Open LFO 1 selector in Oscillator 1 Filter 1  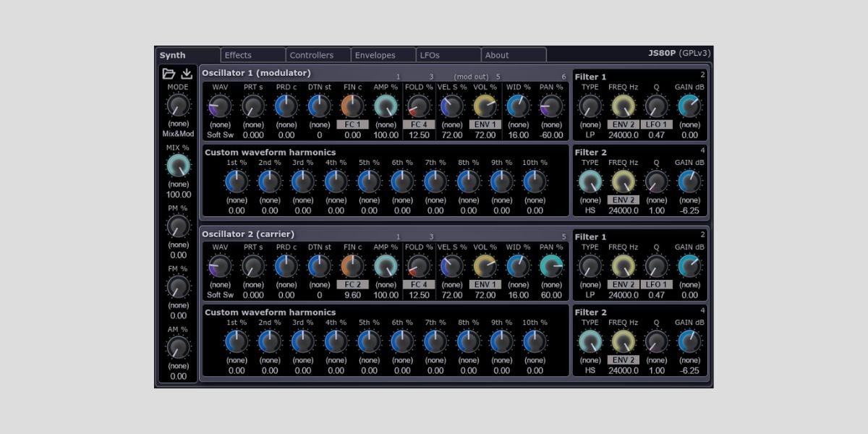coord(657,124)
